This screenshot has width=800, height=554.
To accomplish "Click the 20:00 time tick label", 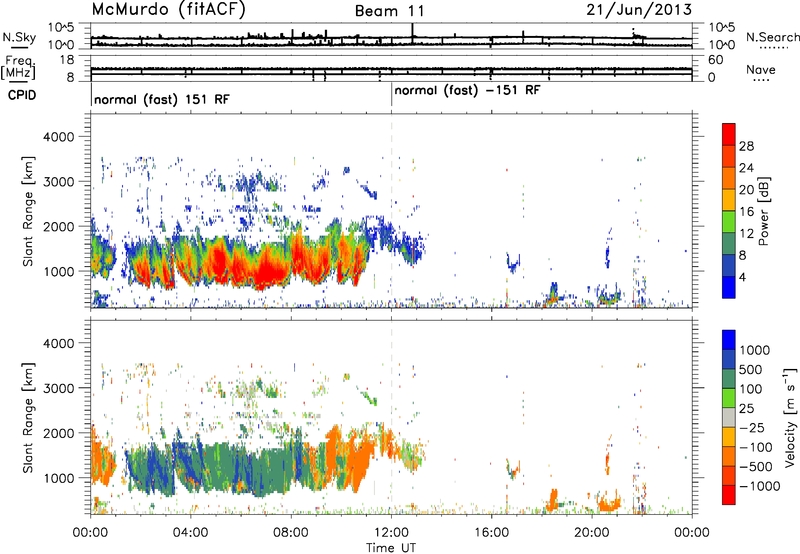I will click(x=591, y=533).
